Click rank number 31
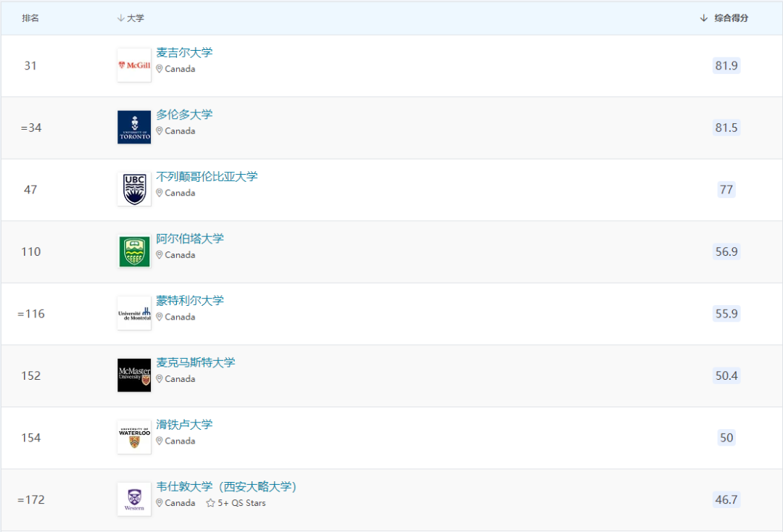Viewport: 783px width, 532px height. coord(30,65)
